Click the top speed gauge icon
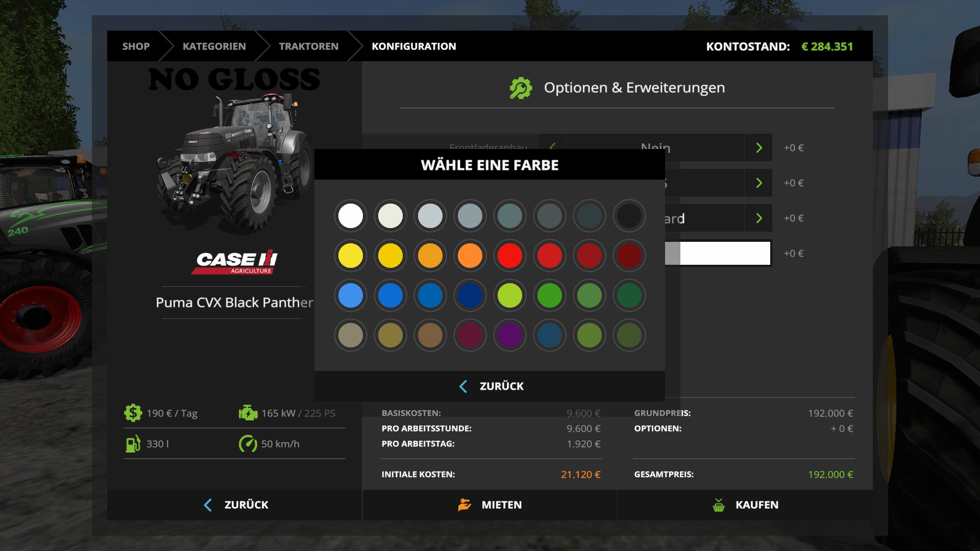This screenshot has width=980, height=551. [x=248, y=443]
